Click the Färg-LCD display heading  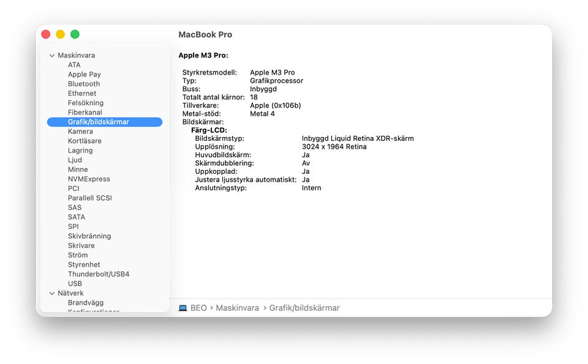point(209,130)
